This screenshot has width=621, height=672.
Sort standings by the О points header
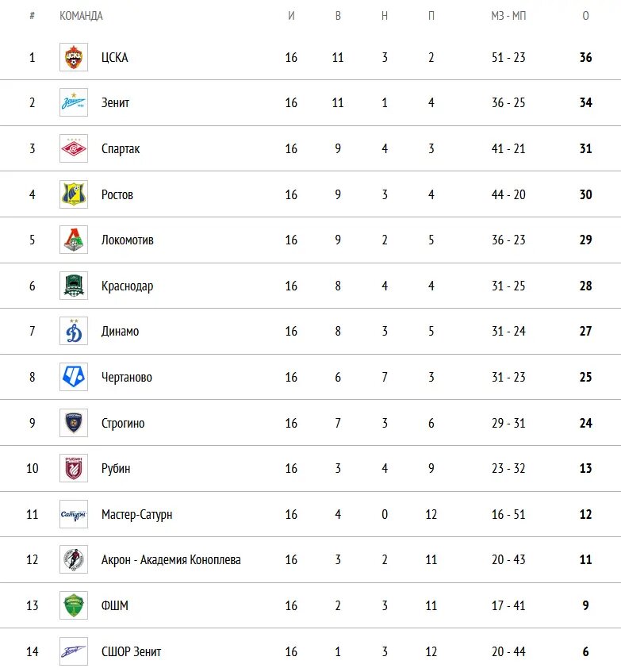(585, 16)
